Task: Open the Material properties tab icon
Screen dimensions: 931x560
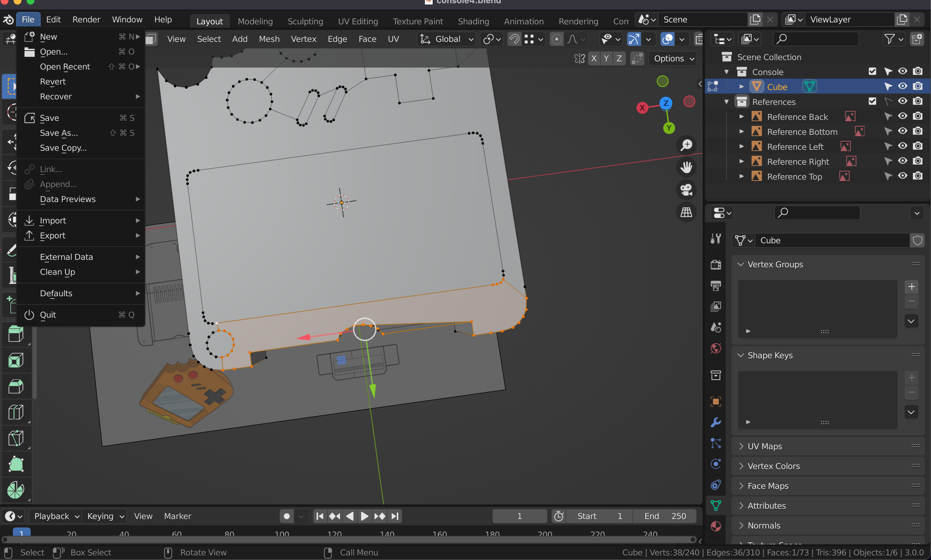Action: [716, 526]
